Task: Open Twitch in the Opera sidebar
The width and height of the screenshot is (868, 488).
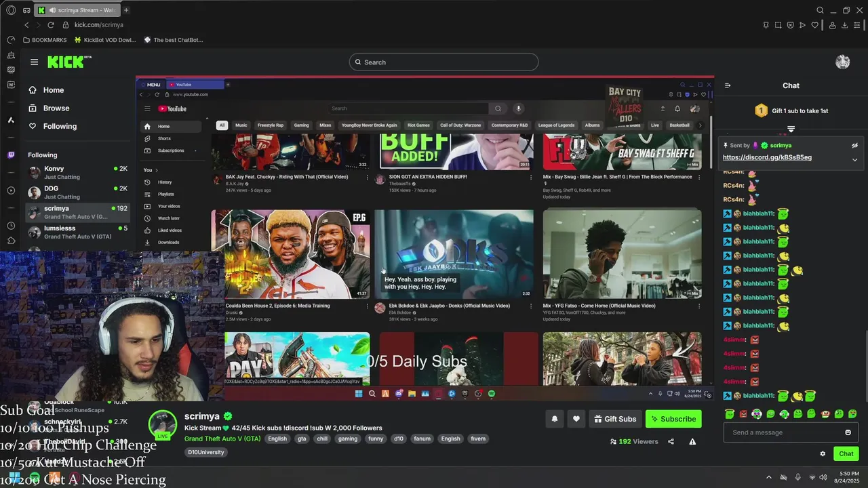Action: pyautogui.click(x=11, y=155)
